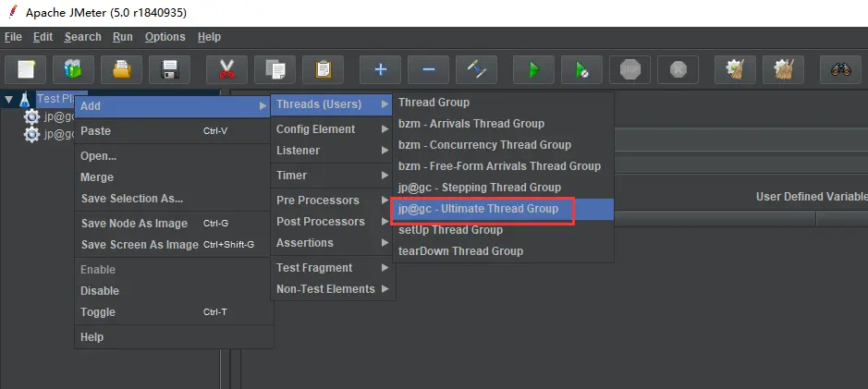This screenshot has width=868, height=389.
Task: Select Merge in the context menu
Action: [x=174, y=177]
